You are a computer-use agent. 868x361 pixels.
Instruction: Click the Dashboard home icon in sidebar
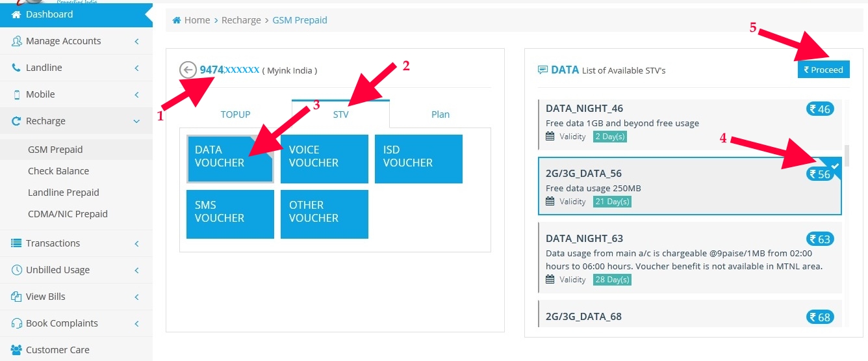(17, 14)
